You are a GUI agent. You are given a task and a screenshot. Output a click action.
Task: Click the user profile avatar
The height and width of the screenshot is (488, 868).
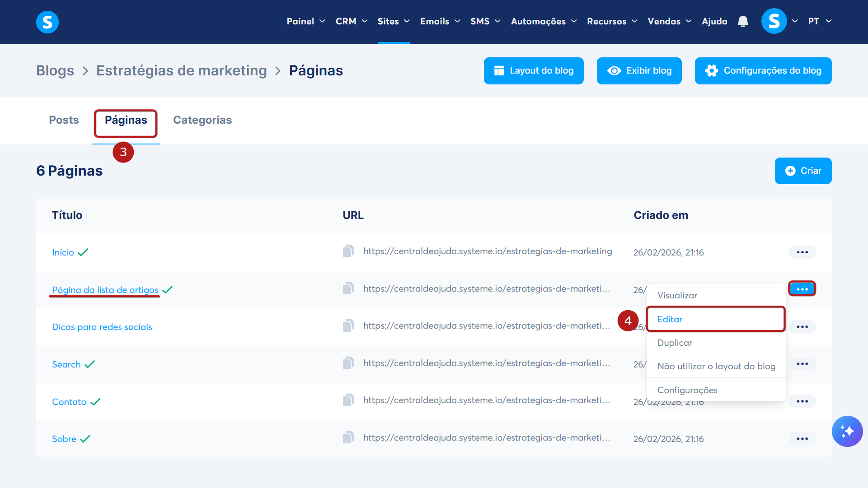(774, 21)
